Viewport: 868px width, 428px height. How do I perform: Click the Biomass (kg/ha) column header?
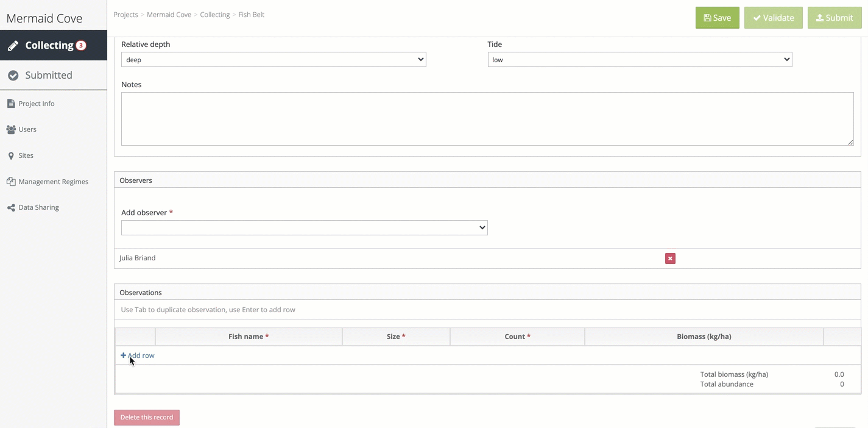(x=704, y=337)
